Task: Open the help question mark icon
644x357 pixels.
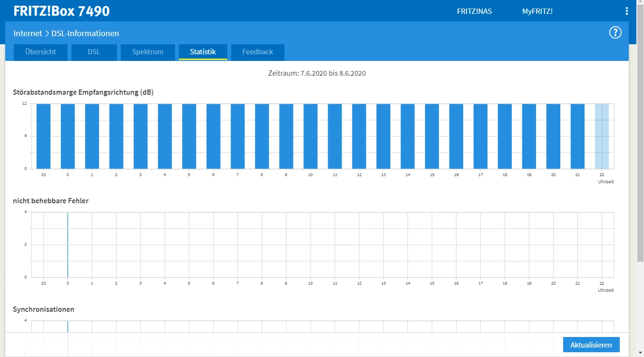Action: 615,32
